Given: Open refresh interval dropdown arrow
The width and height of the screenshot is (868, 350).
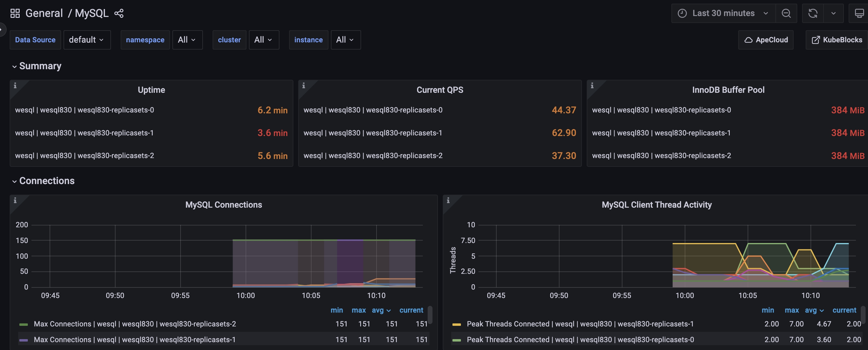Looking at the screenshot, I should [833, 14].
